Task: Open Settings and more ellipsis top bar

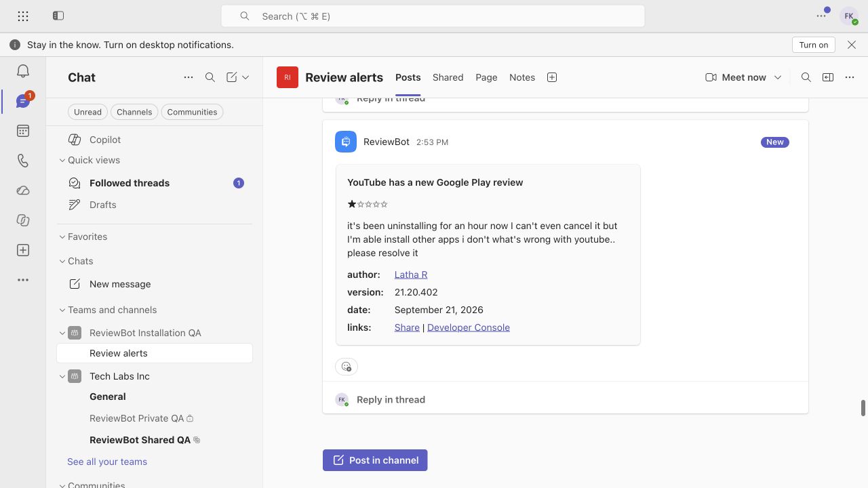Action: [823, 16]
